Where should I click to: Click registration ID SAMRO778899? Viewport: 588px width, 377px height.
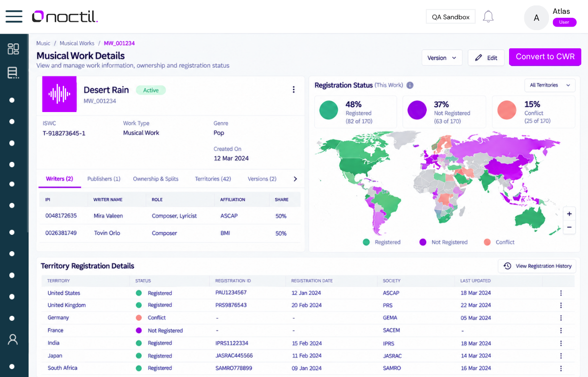coord(234,368)
